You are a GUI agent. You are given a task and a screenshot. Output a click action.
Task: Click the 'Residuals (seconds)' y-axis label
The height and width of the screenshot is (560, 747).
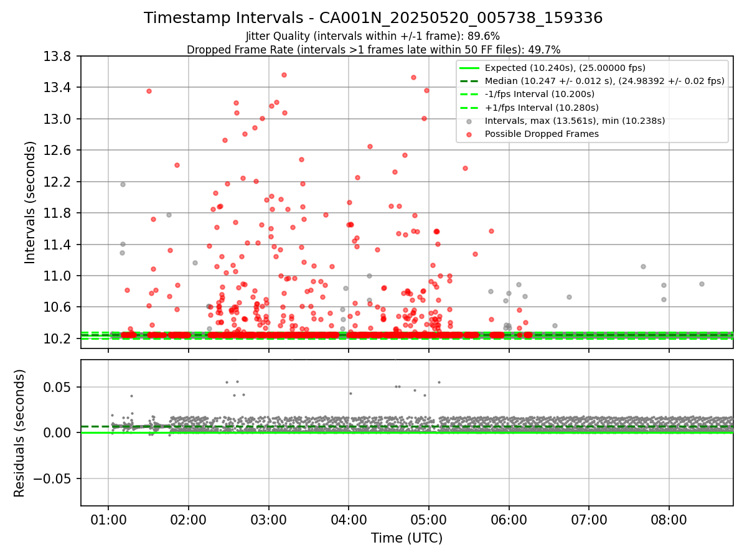click(x=20, y=433)
